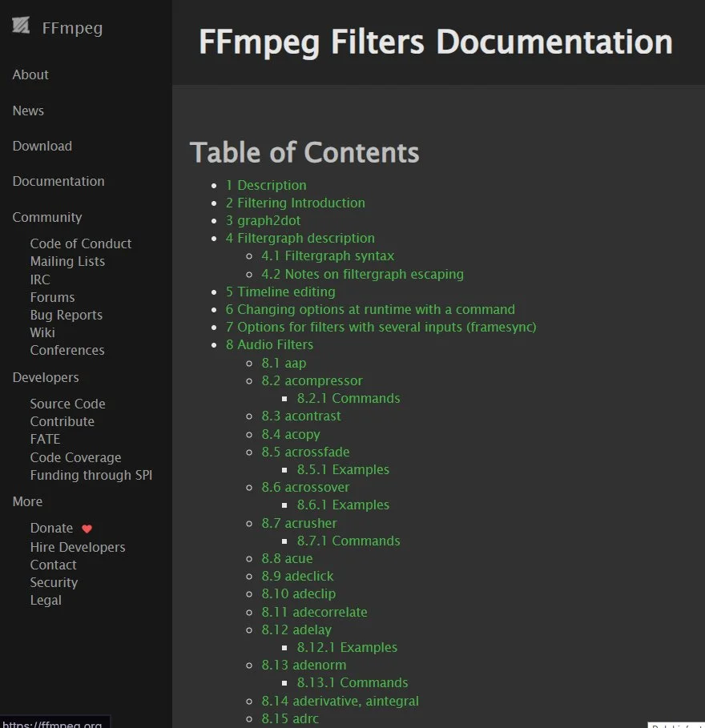Open 8.1 aap entry
Screen dimensions: 705x728
284,363
